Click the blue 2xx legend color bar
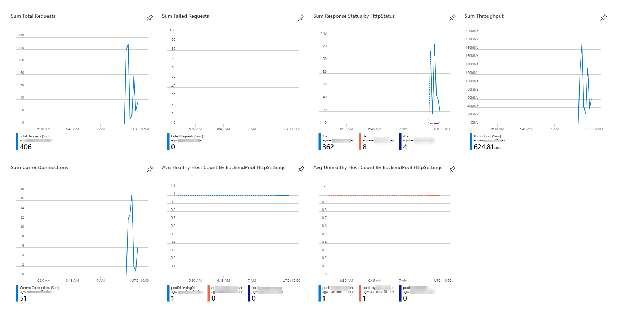 [x=319, y=142]
